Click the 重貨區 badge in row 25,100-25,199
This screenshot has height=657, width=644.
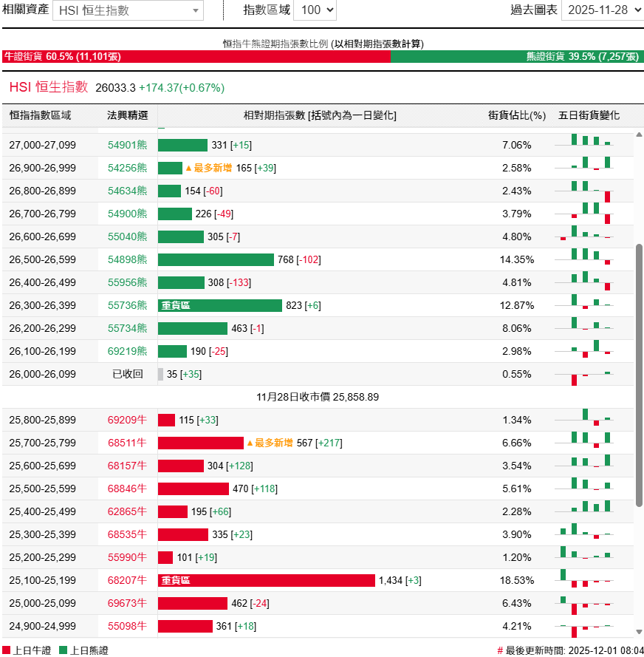tap(177, 580)
